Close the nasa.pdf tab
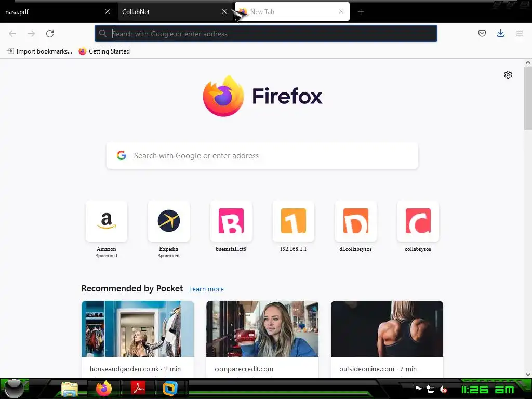 pos(108,11)
